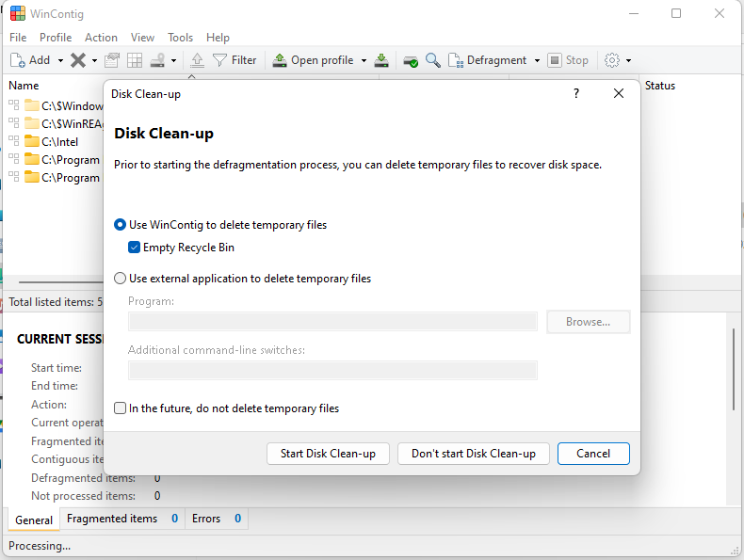The height and width of the screenshot is (560, 744).
Task: Open the settings gear in toolbar
Action: [x=612, y=60]
